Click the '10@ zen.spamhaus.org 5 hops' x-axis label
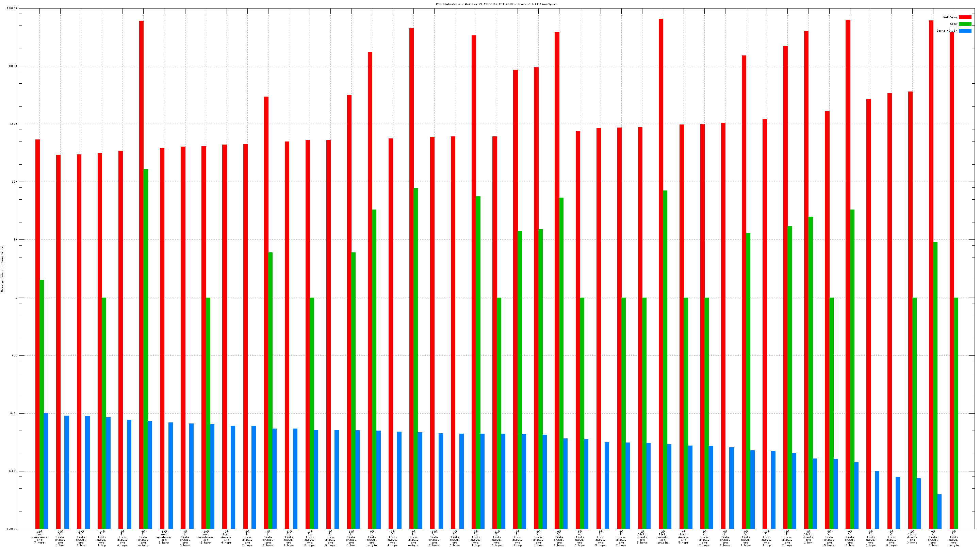 point(164,537)
